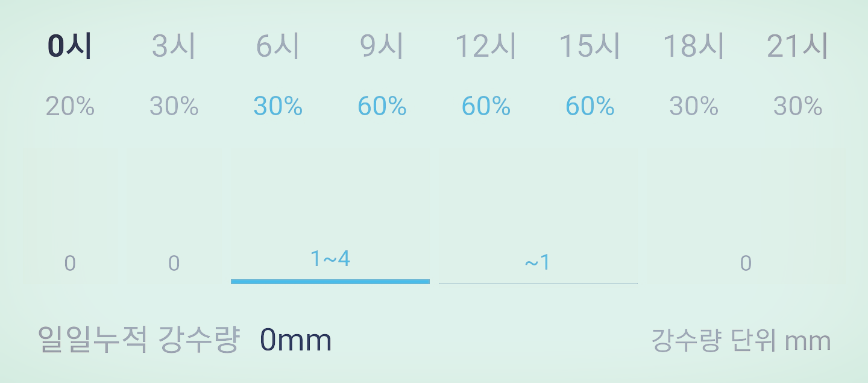
Task: Click the 60% value under 9시
Action: (382, 106)
